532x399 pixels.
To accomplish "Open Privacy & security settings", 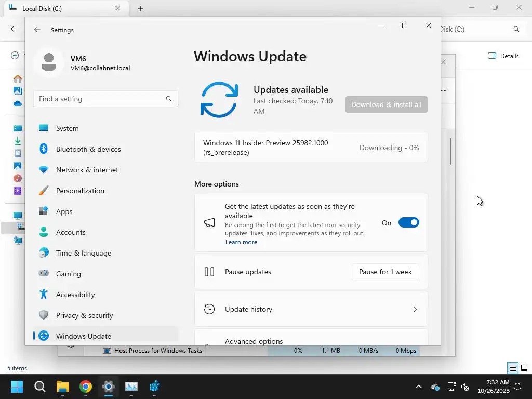I will pos(105,315).
